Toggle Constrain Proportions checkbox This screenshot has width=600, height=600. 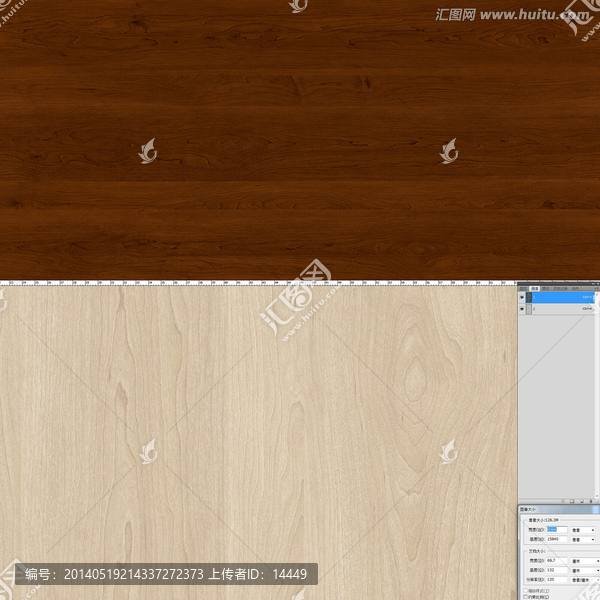(525, 597)
